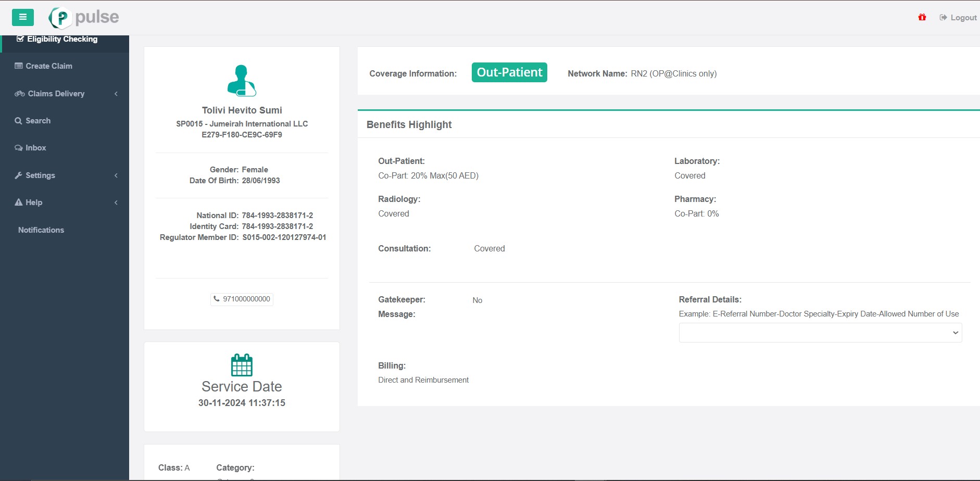Click the red gift icon
The image size is (980, 481).
922,17
